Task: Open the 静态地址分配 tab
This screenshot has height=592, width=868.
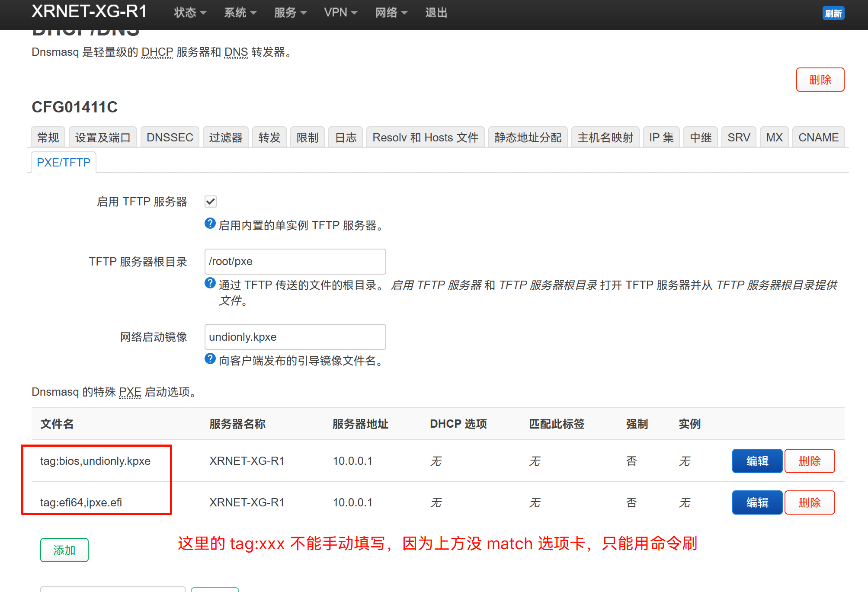Action: 528,138
